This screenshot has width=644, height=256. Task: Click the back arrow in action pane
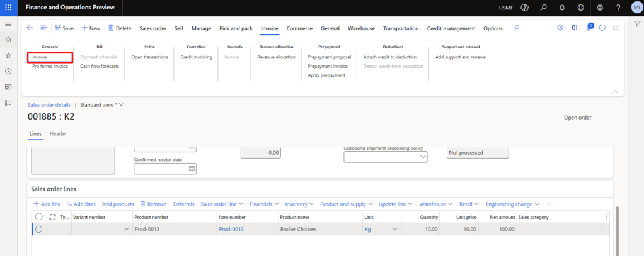coord(30,28)
